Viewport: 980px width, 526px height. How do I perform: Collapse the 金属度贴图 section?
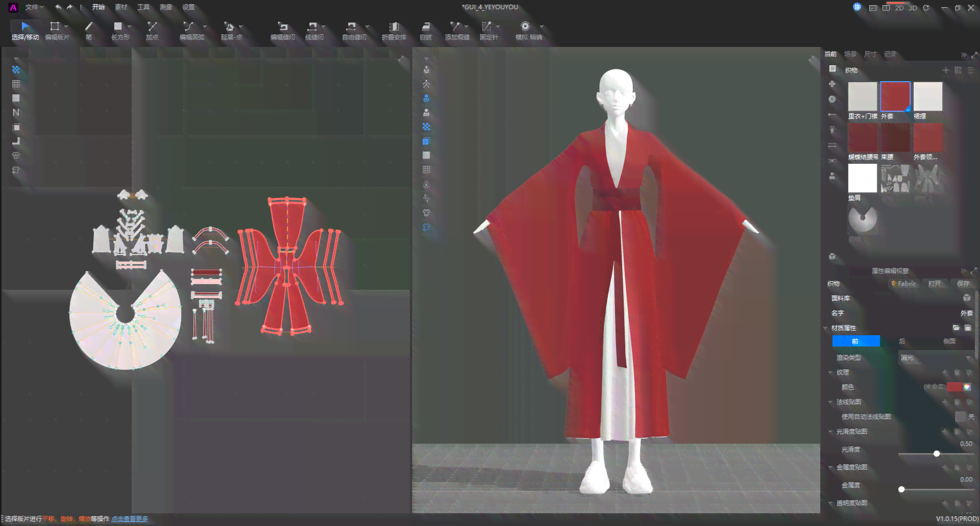[830, 467]
